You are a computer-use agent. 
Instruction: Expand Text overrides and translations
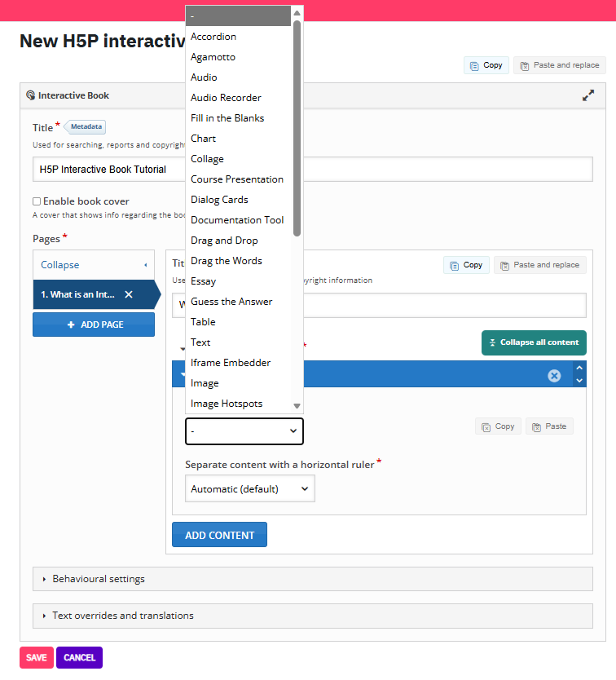tap(122, 616)
